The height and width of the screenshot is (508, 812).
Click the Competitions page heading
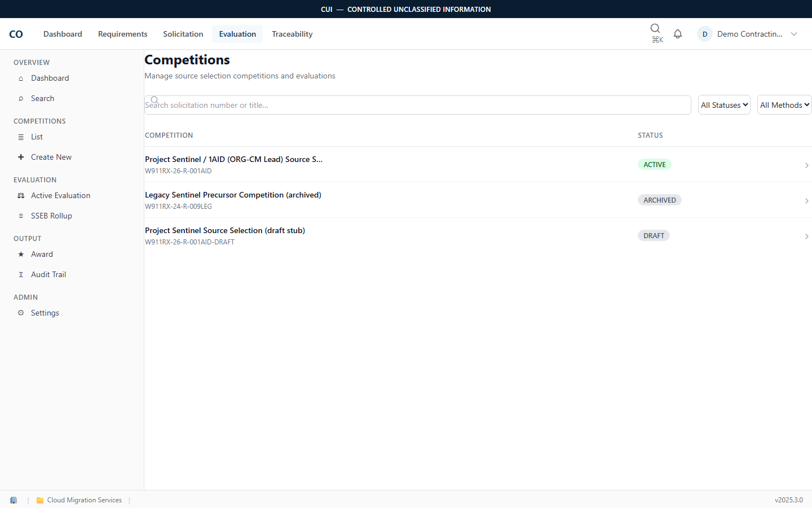pyautogui.click(x=187, y=60)
